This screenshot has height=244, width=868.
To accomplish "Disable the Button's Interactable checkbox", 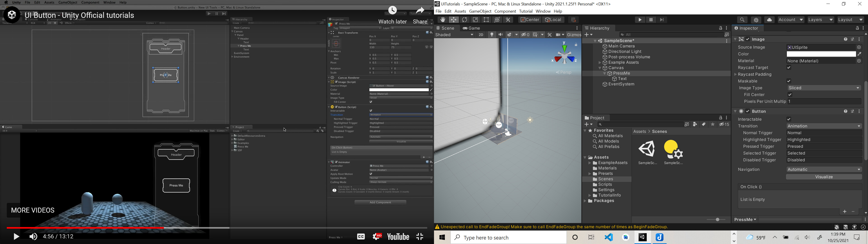I will [x=788, y=119].
